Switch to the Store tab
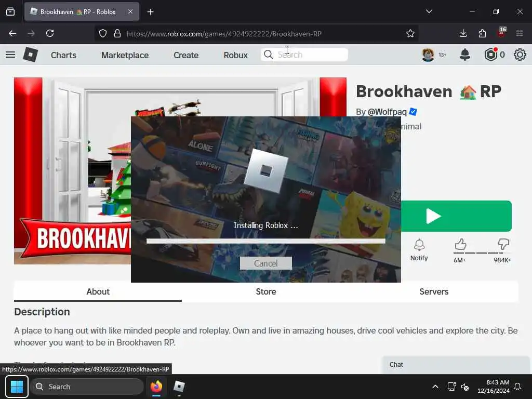The height and width of the screenshot is (399, 532). 265,291
